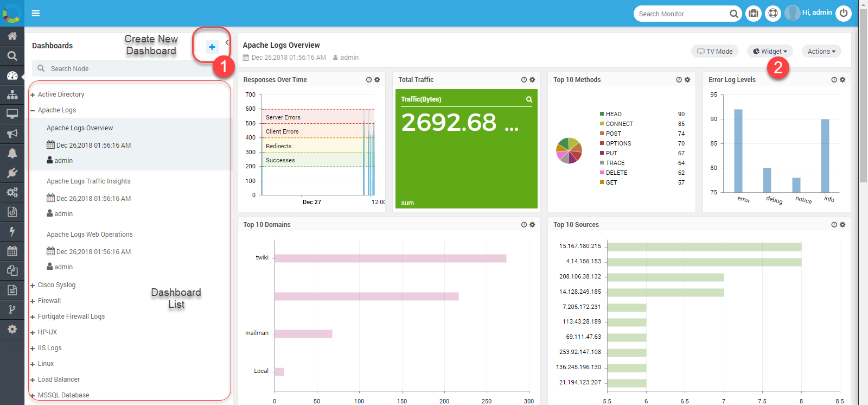Open the plug integrations sidebar icon
The height and width of the screenshot is (405, 868).
point(12,173)
